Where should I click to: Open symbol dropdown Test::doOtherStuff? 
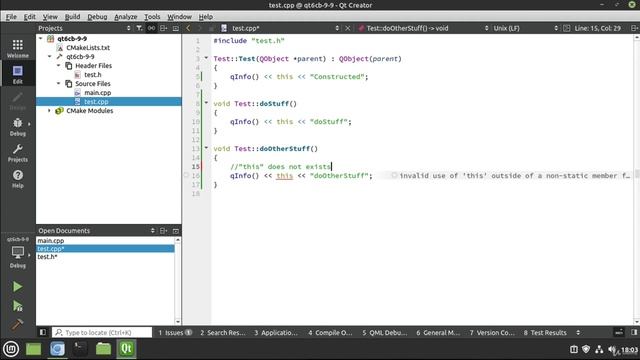(423, 28)
